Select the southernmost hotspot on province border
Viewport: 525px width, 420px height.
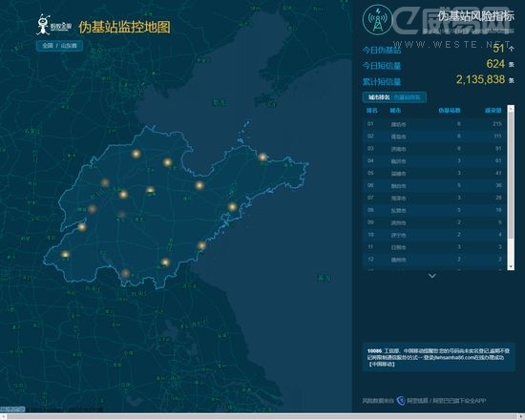(x=125, y=273)
